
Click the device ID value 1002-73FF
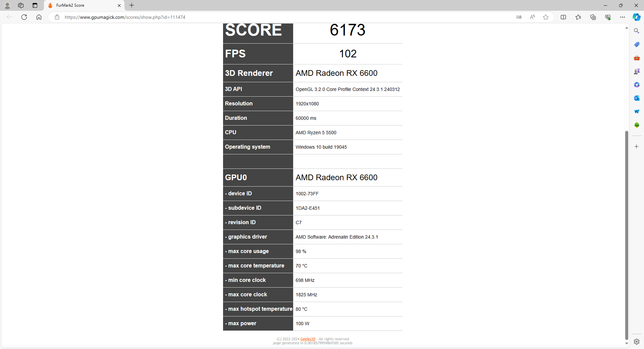pos(307,194)
